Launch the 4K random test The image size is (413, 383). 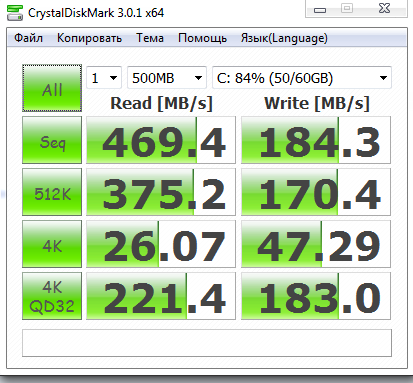(x=52, y=244)
